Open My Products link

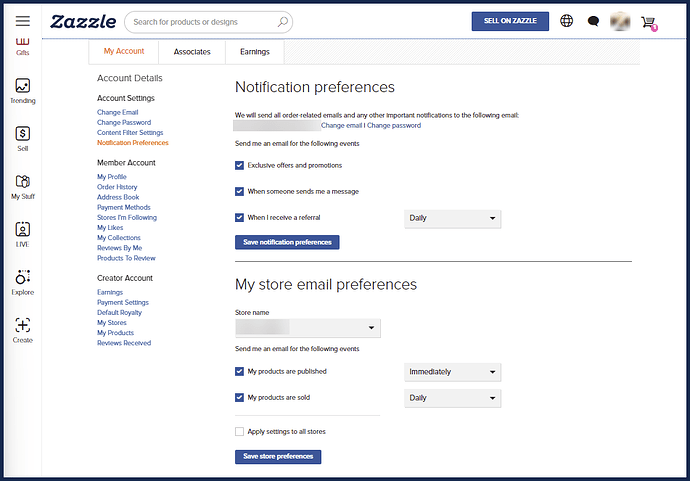click(115, 333)
